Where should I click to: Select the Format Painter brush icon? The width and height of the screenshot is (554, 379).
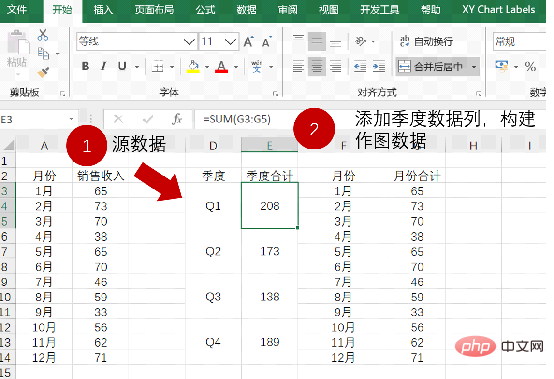(x=43, y=72)
